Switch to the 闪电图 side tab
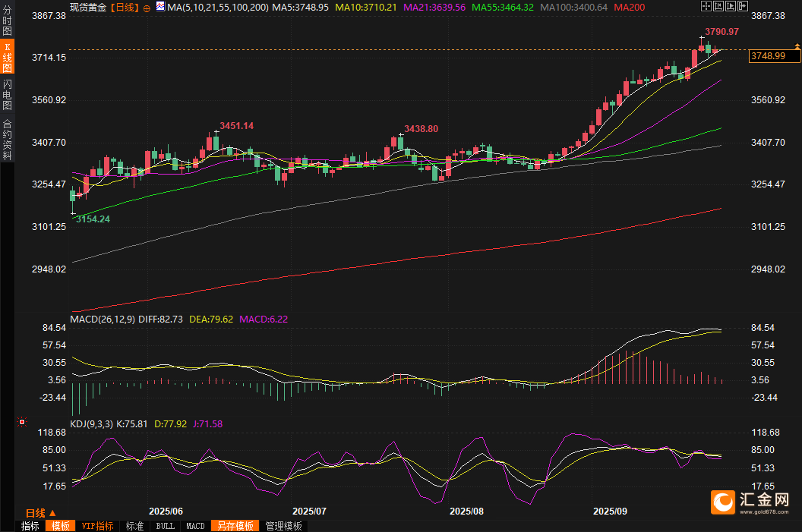This screenshot has height=532, width=802. click(8, 93)
